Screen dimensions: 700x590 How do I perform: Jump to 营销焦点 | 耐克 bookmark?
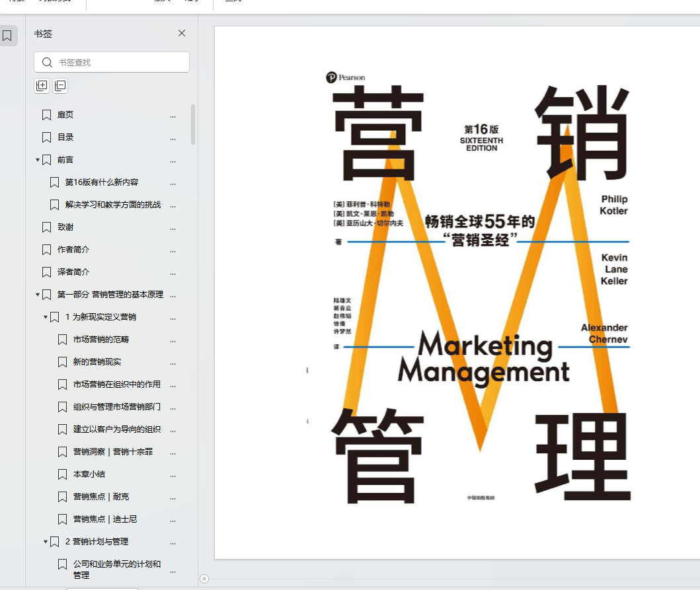(101, 496)
